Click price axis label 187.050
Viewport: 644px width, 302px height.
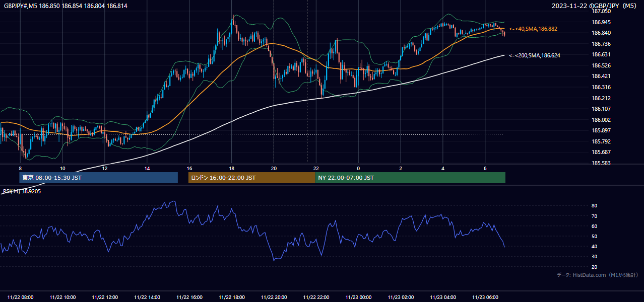(601, 11)
